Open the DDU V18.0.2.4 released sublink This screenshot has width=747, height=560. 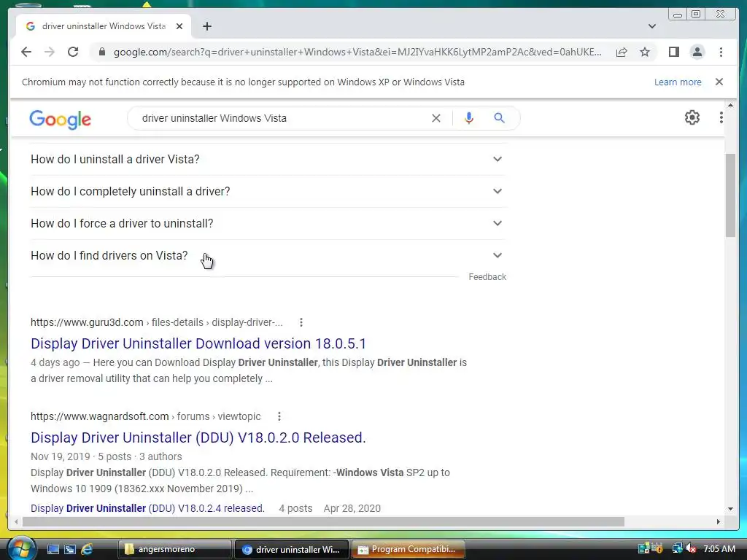pyautogui.click(x=147, y=508)
